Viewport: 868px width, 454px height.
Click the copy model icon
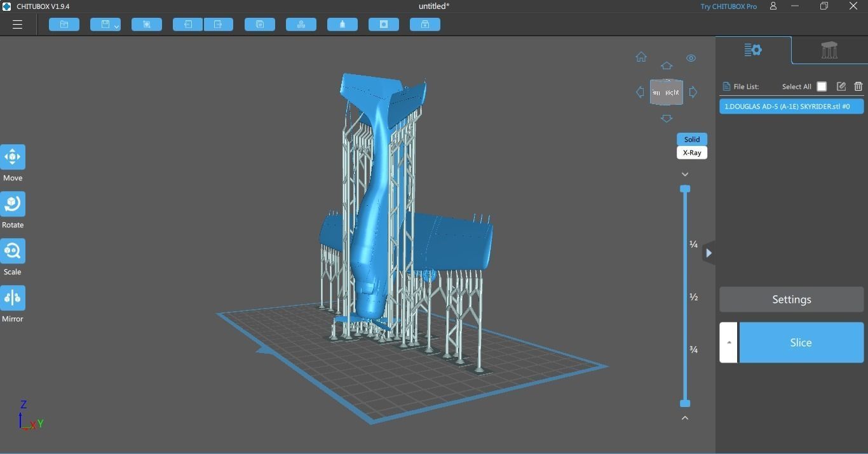(260, 25)
